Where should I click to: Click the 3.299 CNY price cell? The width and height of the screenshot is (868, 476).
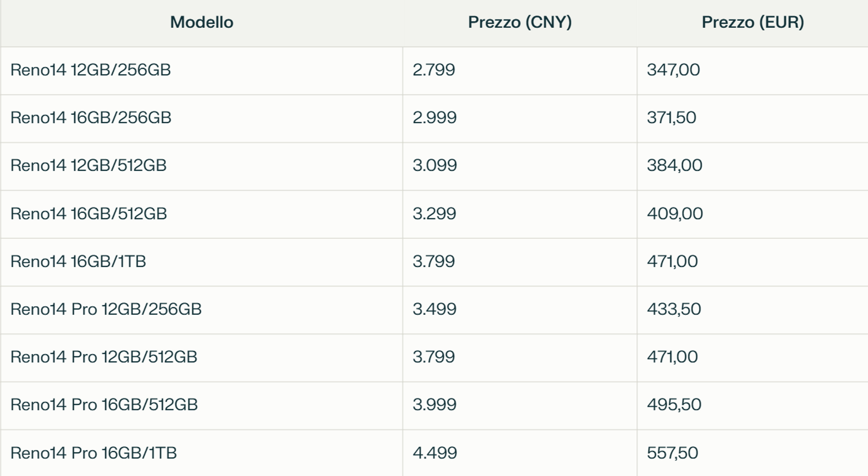pos(520,214)
